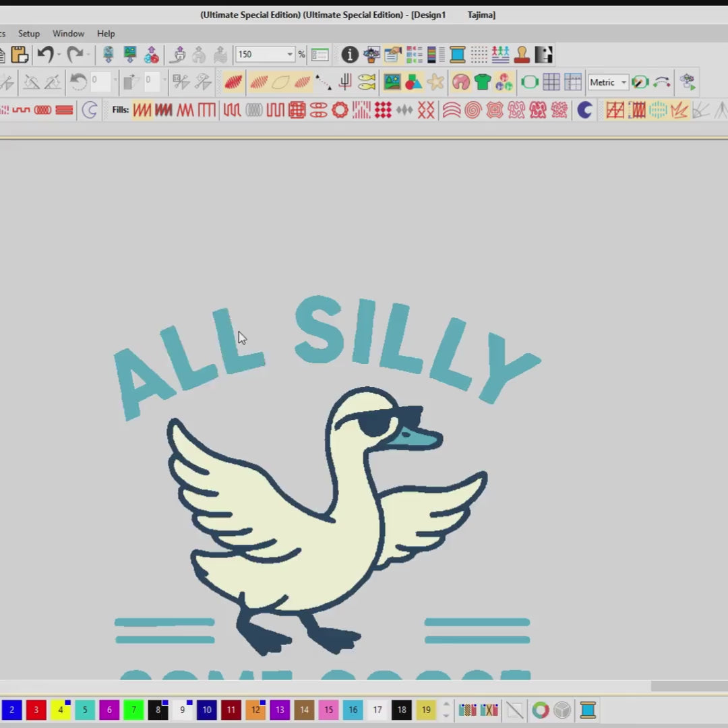Viewport: 728px width, 728px height.
Task: Open the zoom percentage dropdown showing 150
Action: (290, 55)
